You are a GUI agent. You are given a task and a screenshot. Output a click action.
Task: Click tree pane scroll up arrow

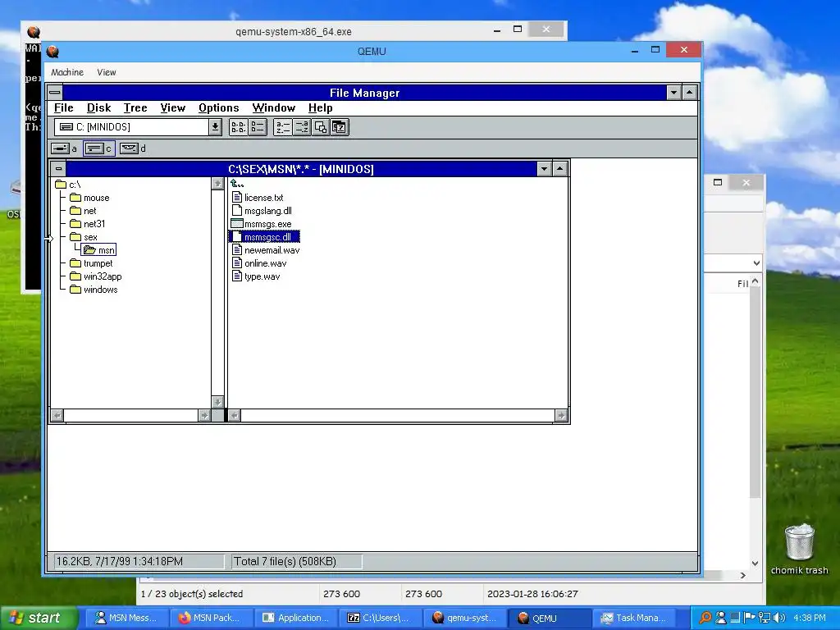(x=217, y=184)
